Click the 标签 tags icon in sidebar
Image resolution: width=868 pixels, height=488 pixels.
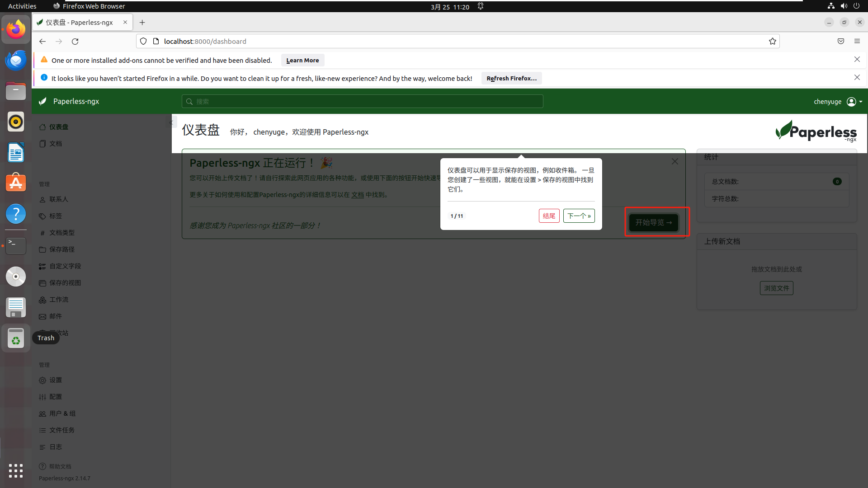click(42, 216)
